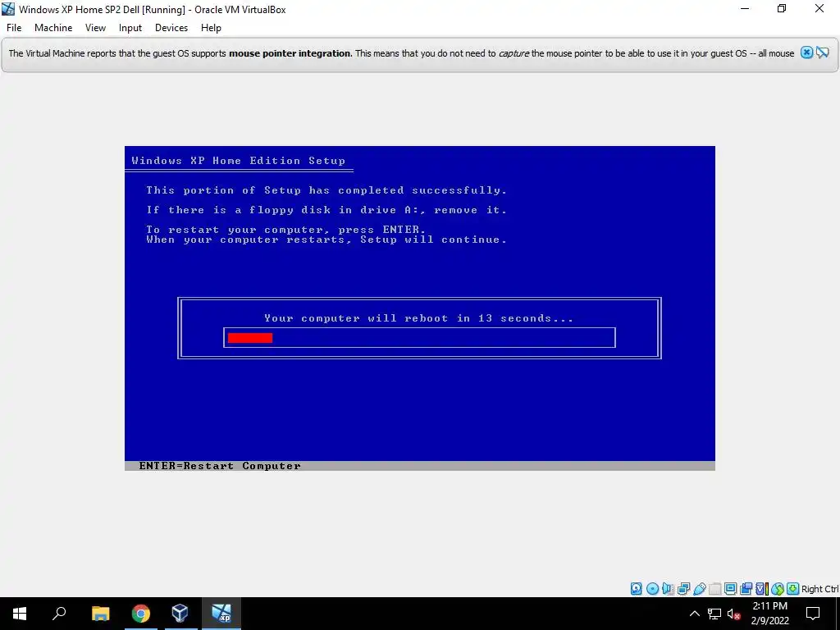Dismiss the mouse integration notification
Image resolution: width=840 pixels, height=630 pixels.
[x=807, y=52]
